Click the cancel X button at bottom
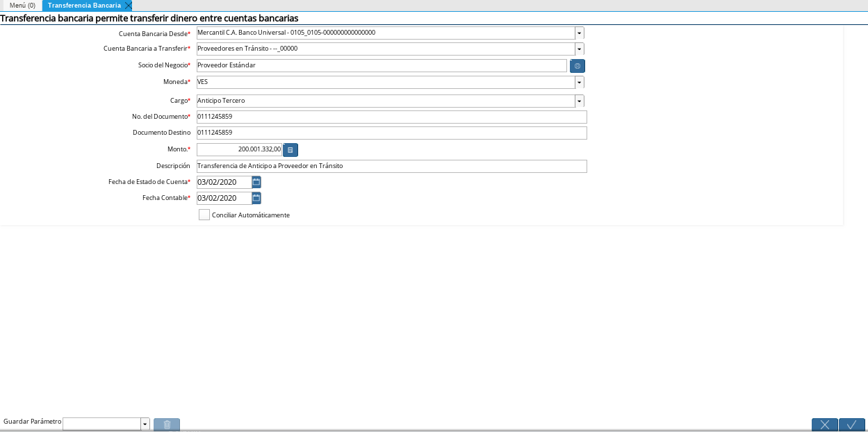Screen dimensions: 868x432 click(824, 424)
